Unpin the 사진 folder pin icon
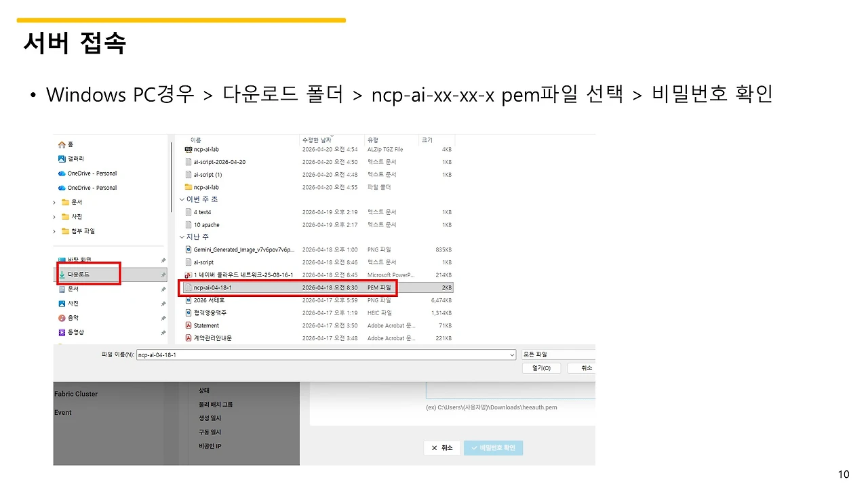The height and width of the screenshot is (488, 868). pyautogui.click(x=163, y=303)
